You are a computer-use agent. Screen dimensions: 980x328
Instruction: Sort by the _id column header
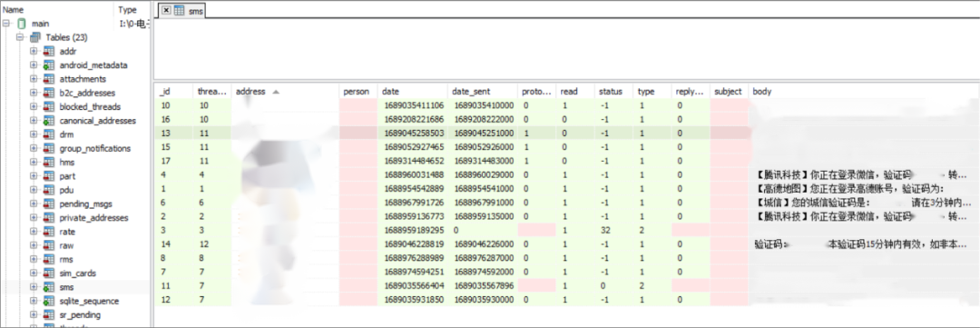pyautogui.click(x=173, y=92)
